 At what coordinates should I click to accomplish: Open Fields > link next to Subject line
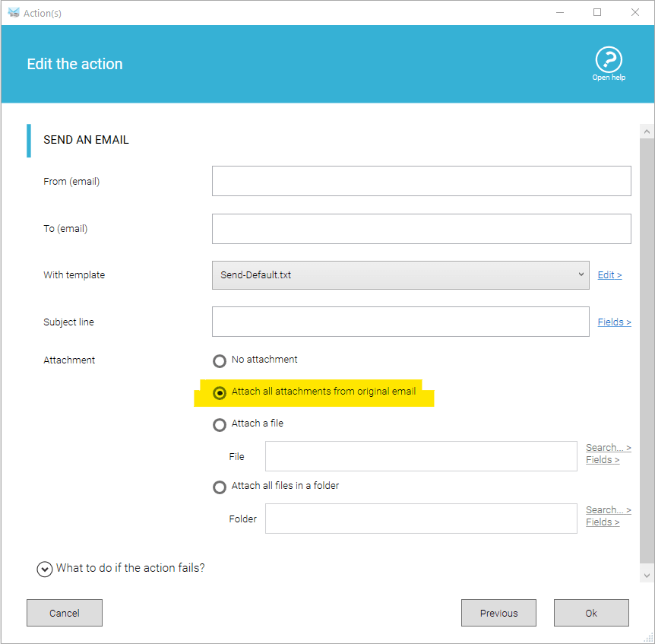[614, 322]
